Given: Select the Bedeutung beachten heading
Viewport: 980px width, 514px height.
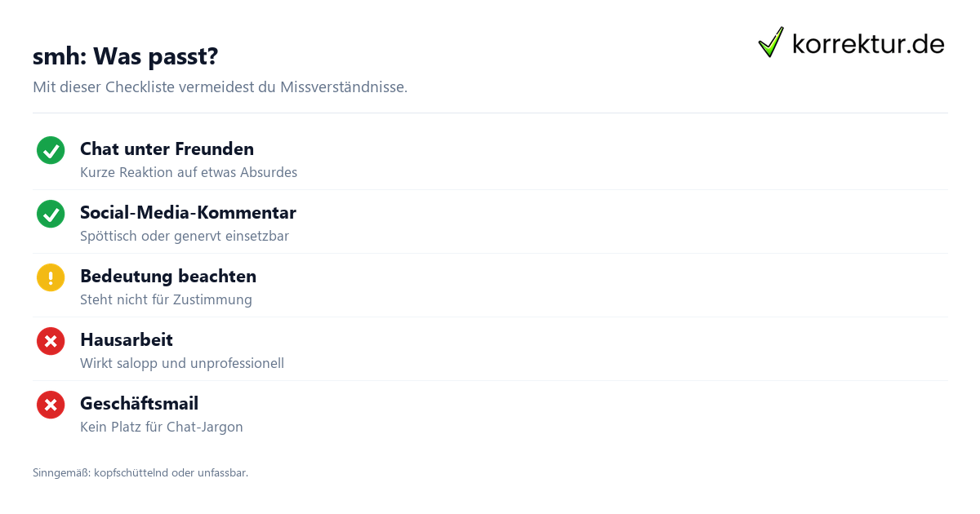Looking at the screenshot, I should pos(168,277).
